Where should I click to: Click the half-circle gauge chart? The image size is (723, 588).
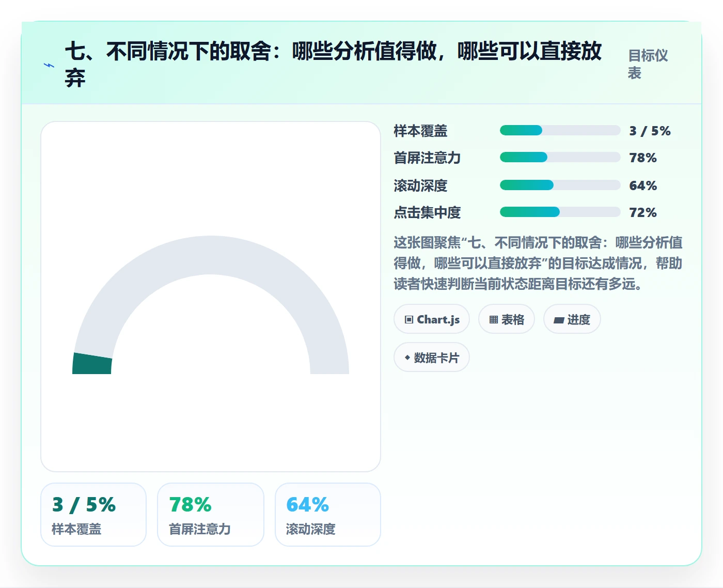[211, 305]
